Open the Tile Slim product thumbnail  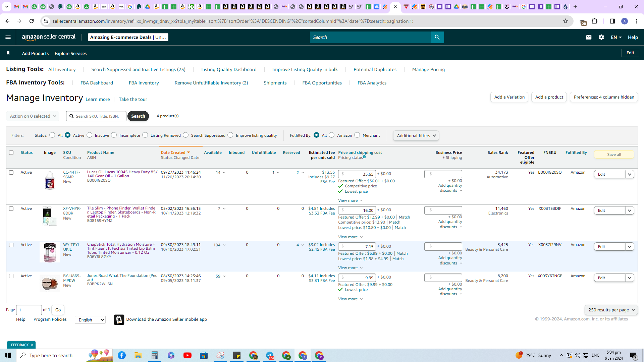50,216
